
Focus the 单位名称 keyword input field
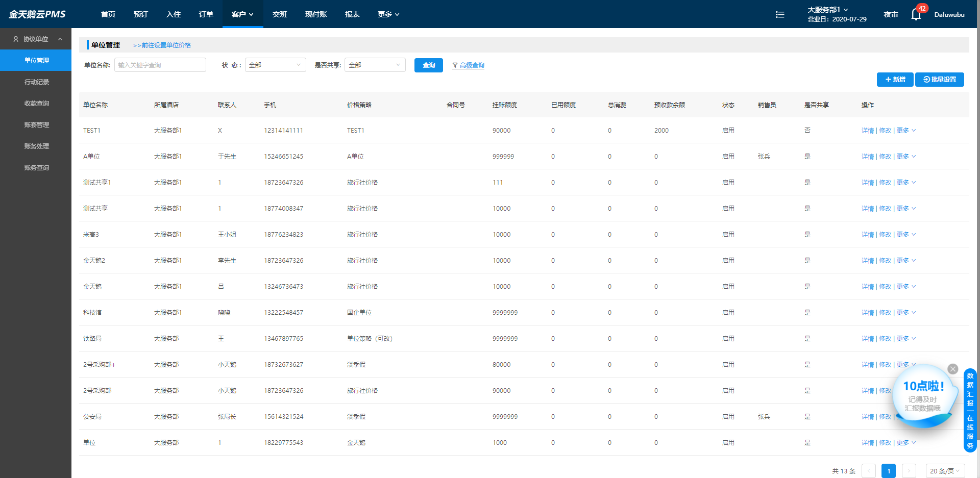tap(160, 65)
